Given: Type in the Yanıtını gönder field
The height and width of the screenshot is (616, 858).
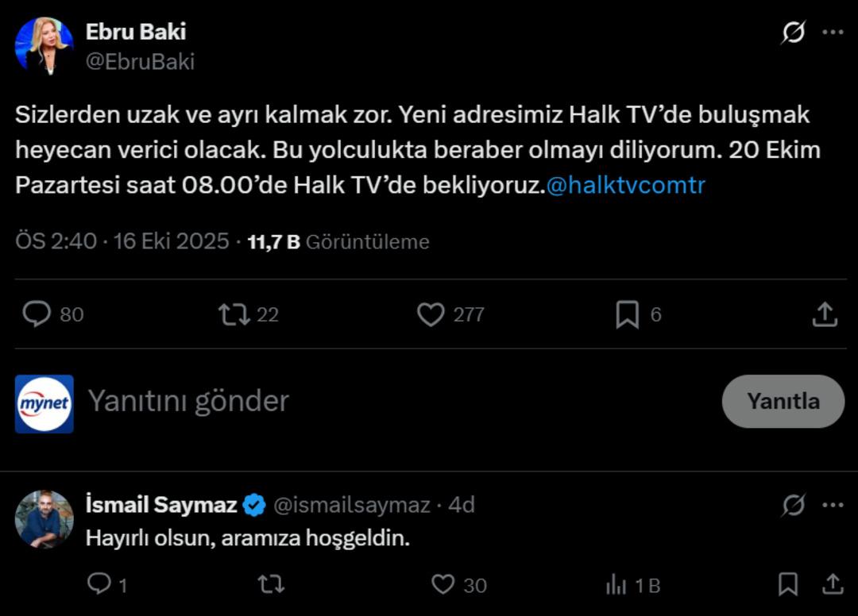Looking at the screenshot, I should (x=397, y=401).
